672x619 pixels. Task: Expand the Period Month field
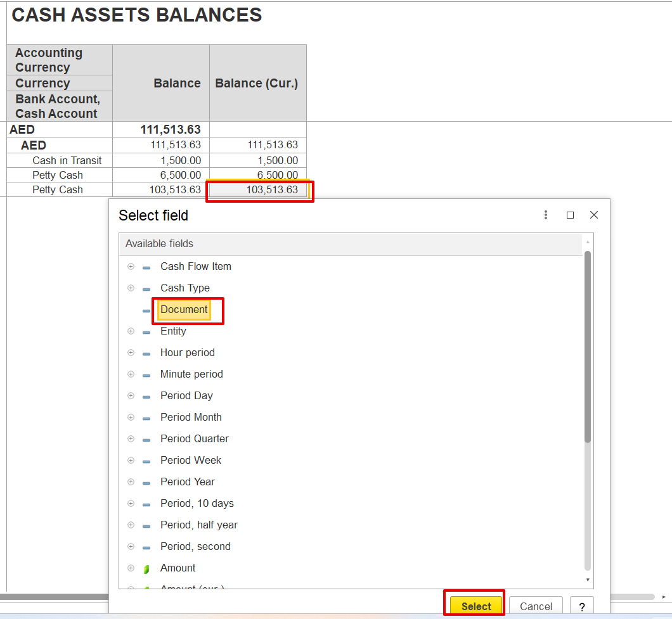[x=131, y=418]
